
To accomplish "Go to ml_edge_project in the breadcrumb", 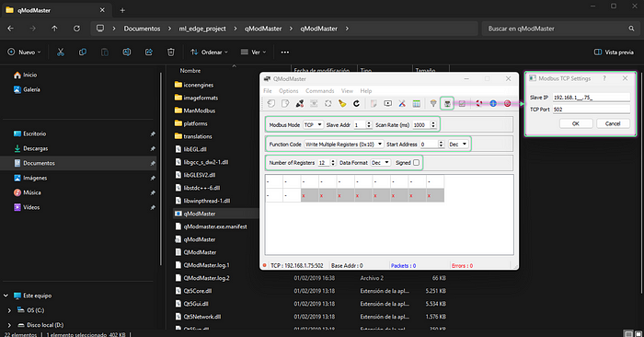I will [202, 29].
